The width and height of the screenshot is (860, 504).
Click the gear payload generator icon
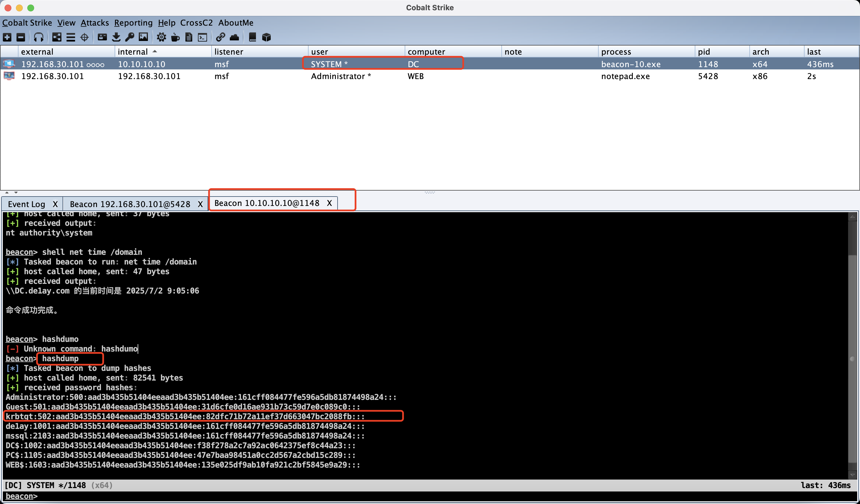tap(162, 37)
